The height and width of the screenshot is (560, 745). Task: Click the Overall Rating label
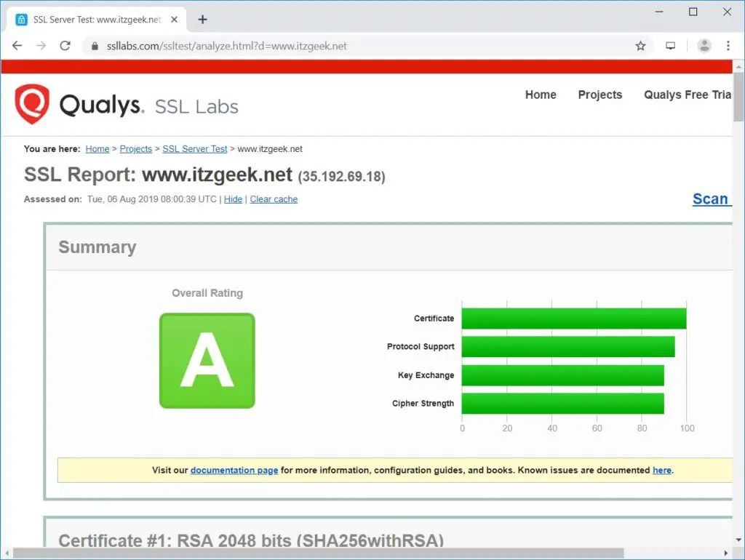tap(207, 293)
